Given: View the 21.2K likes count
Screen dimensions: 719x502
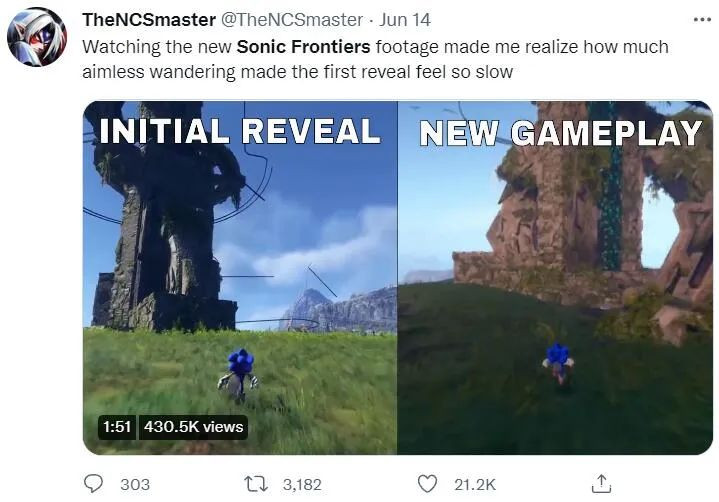Looking at the screenshot, I should pos(475,485).
